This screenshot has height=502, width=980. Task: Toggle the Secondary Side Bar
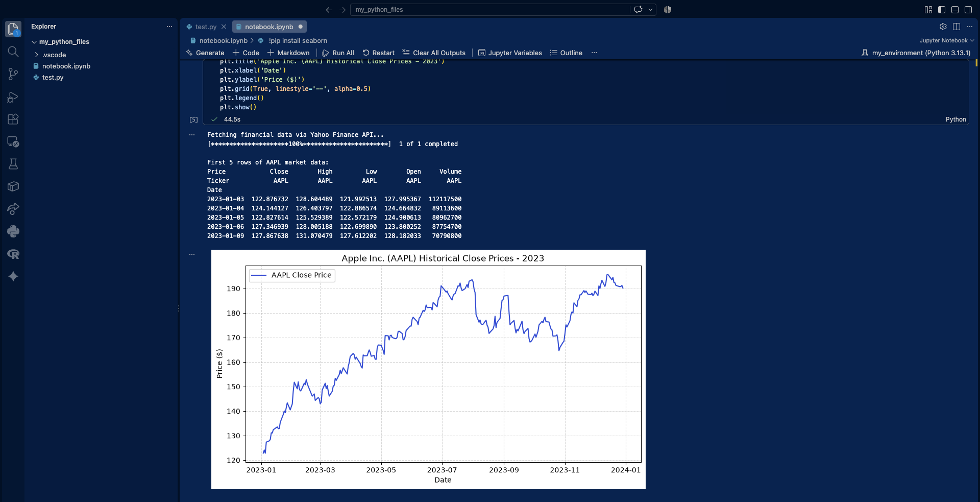[968, 10]
